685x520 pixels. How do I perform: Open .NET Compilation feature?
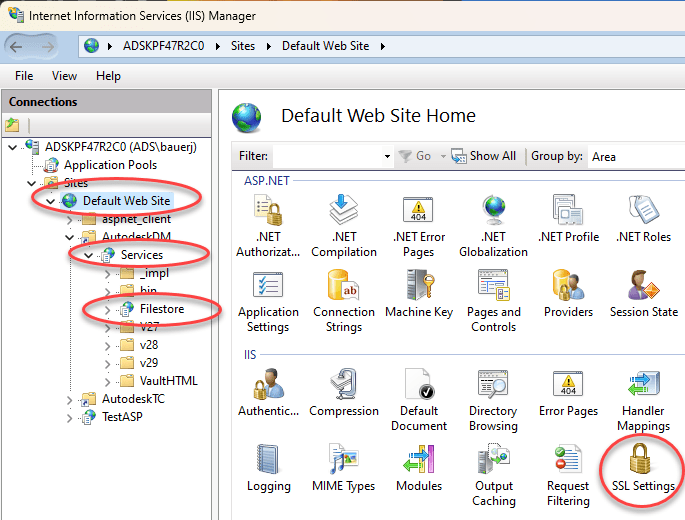click(x=344, y=226)
